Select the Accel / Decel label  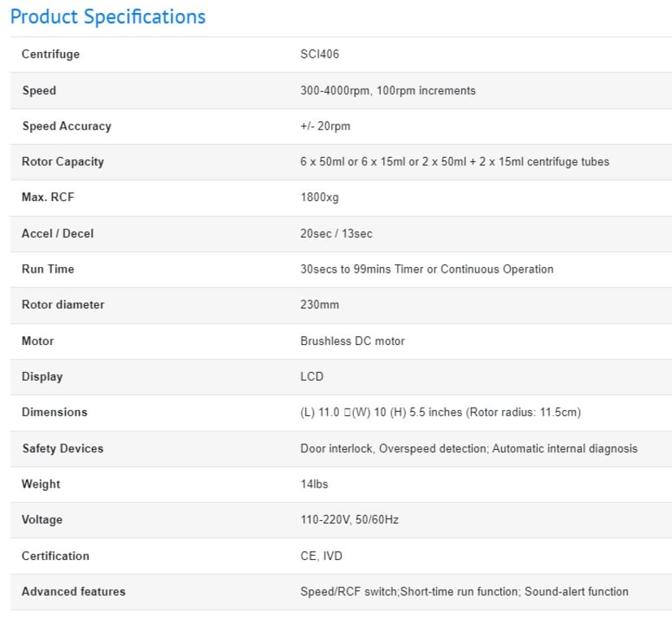click(58, 234)
